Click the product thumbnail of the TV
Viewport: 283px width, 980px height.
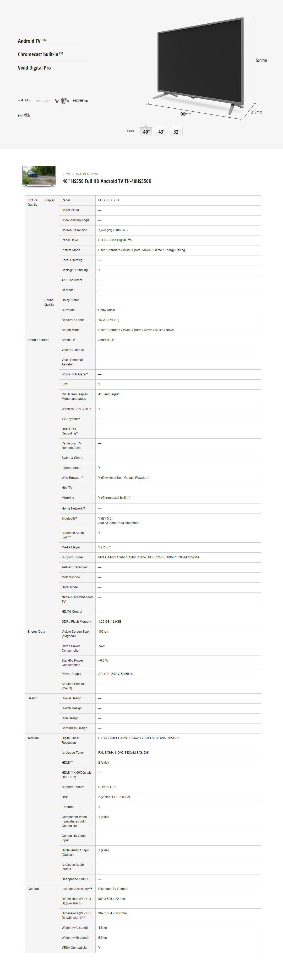[x=39, y=176]
